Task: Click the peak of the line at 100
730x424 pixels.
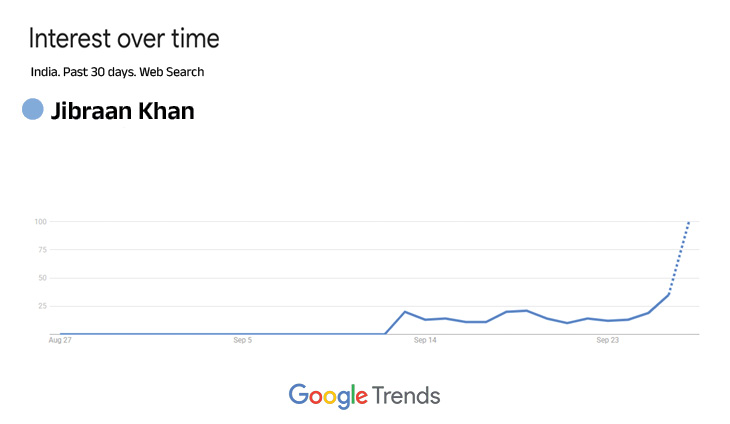Action: point(689,222)
